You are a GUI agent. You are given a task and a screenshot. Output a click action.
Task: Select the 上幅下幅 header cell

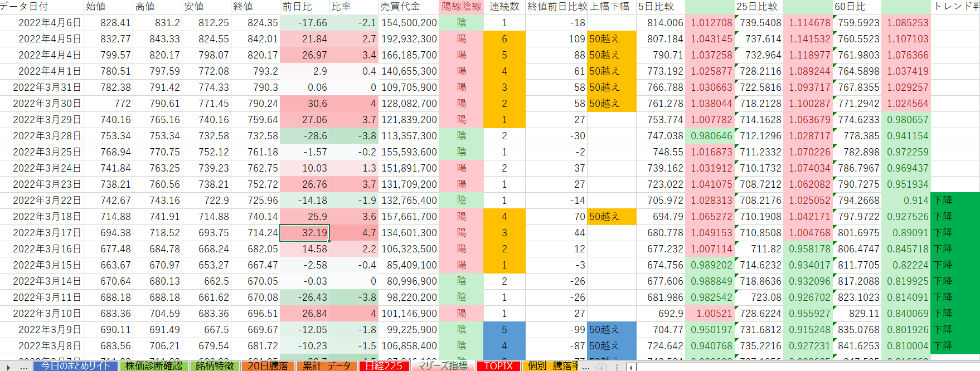(x=612, y=7)
